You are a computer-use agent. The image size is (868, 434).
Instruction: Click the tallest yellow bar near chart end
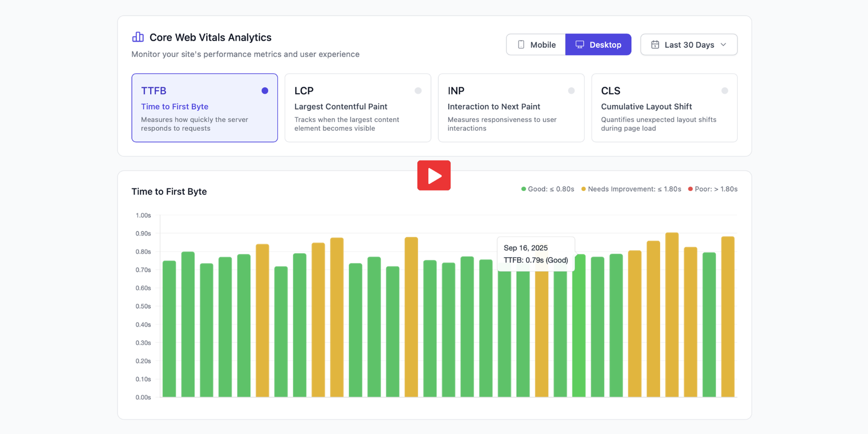pos(672,315)
